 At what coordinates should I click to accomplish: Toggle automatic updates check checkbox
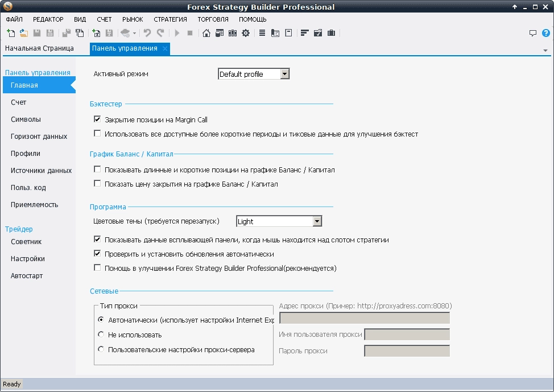click(97, 253)
